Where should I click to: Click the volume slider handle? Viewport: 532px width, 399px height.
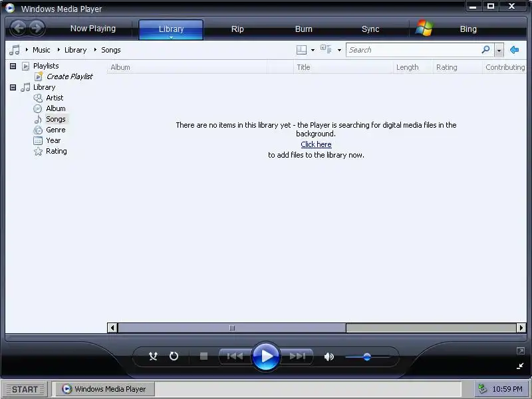click(x=367, y=356)
